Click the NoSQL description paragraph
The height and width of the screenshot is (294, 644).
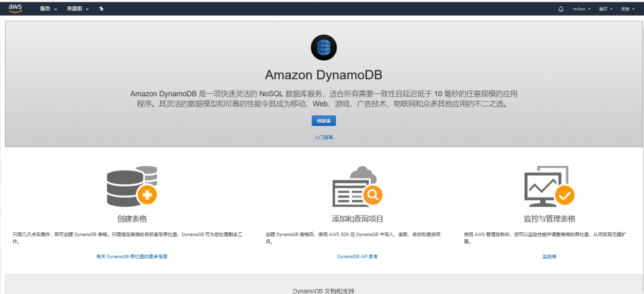click(324, 99)
